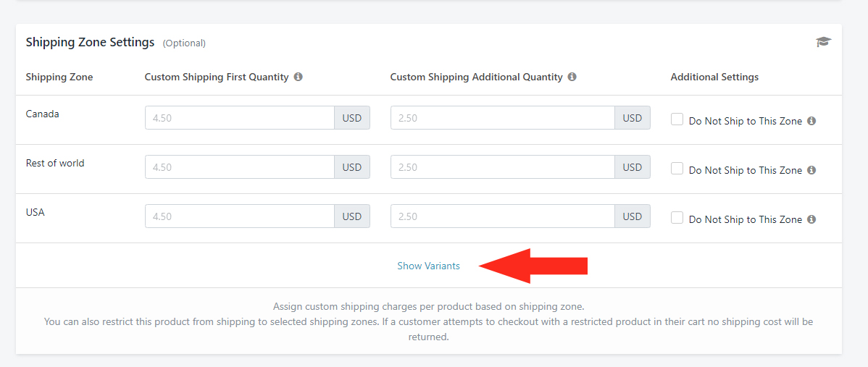Screen dimensions: 868x367
Task: Click info icon next to Rest of world's Do Not Ship
Action: coord(811,169)
